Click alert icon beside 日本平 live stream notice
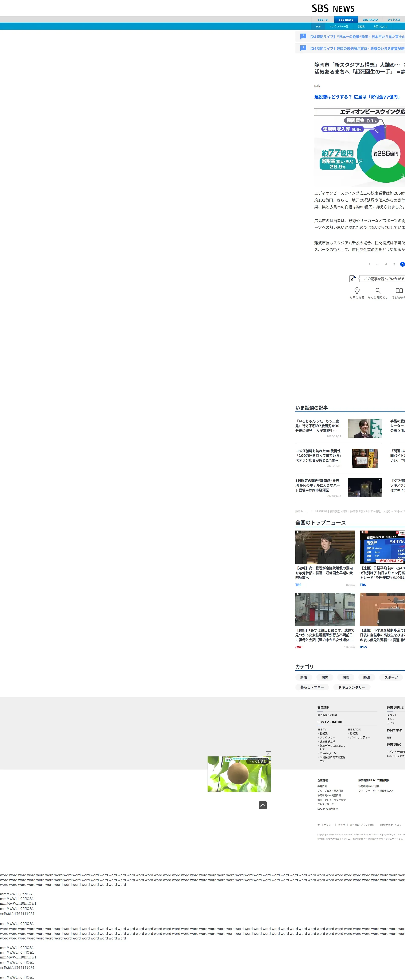Viewport: 405px width, 980px height. click(x=303, y=37)
